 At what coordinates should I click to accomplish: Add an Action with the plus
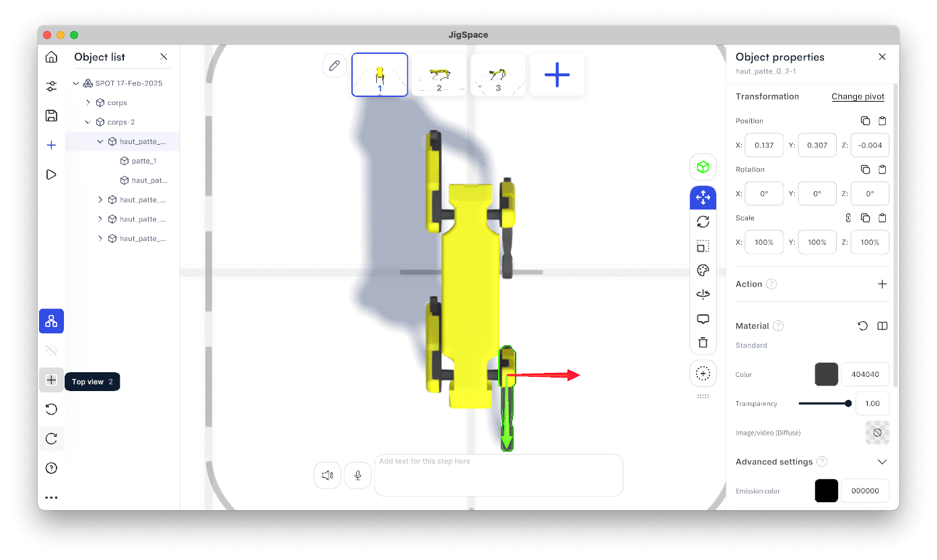pyautogui.click(x=882, y=284)
